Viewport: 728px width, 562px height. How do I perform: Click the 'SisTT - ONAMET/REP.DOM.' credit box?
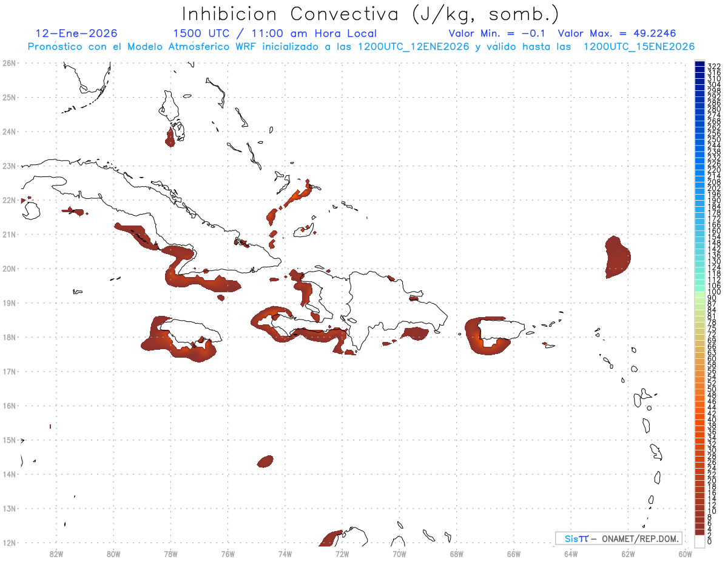point(618,538)
